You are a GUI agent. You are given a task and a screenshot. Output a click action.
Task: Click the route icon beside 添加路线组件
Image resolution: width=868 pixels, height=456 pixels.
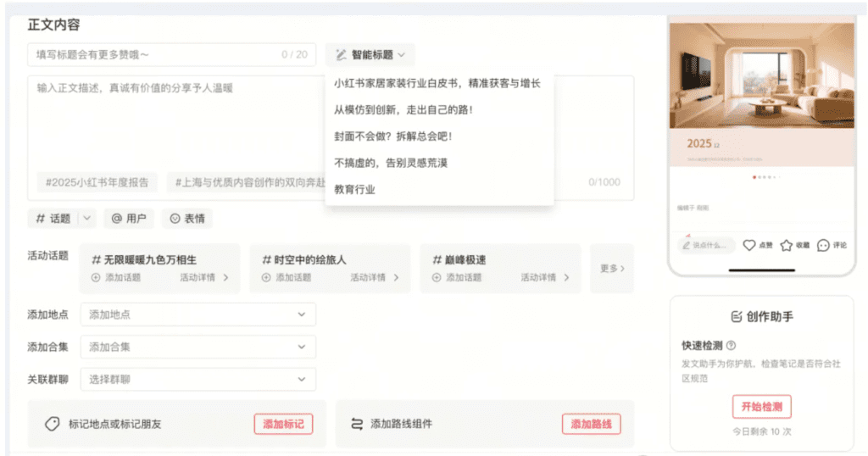tap(357, 424)
